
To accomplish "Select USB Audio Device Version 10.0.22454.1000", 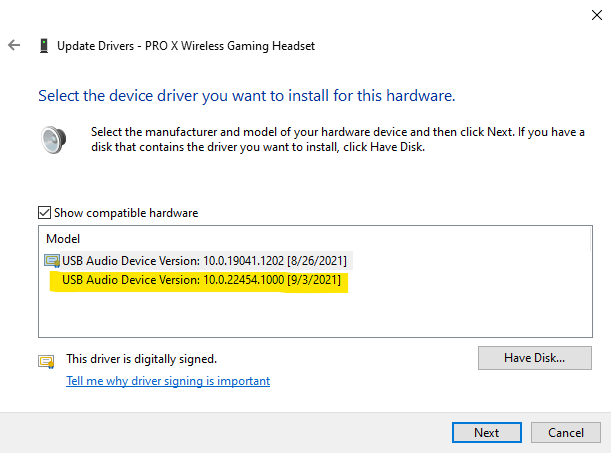I will 201,280.
